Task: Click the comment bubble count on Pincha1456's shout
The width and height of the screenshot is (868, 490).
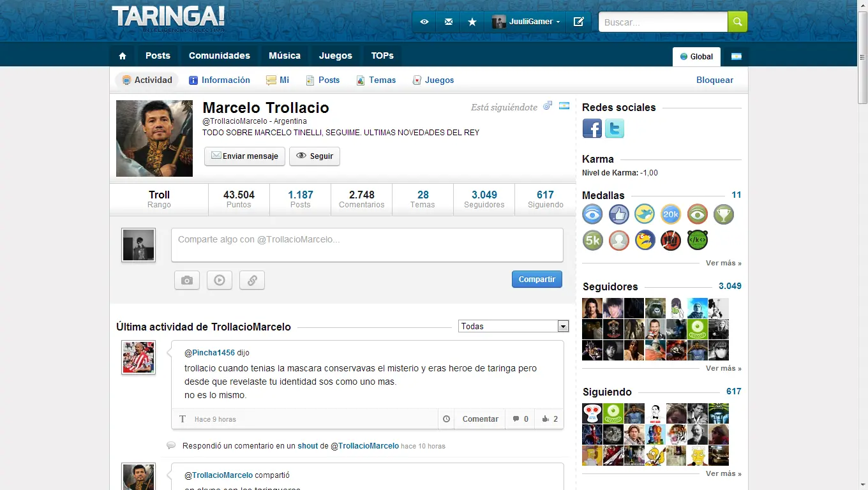Action: point(521,419)
